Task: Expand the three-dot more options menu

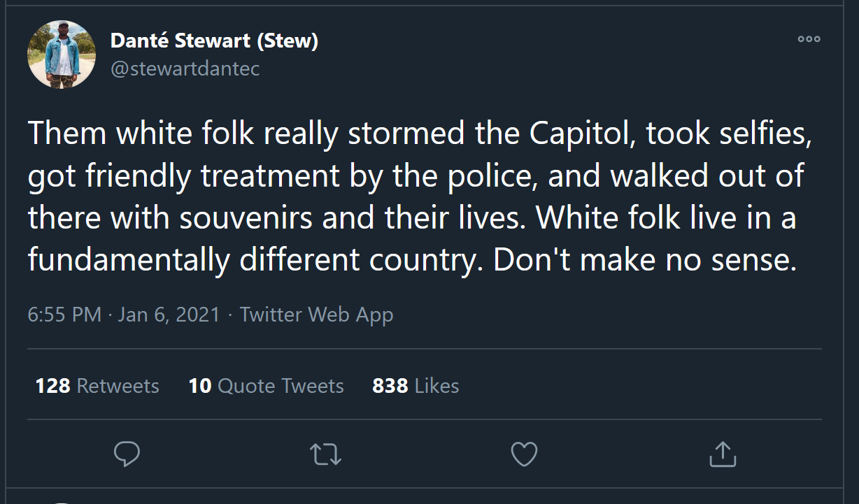Action: 809,39
